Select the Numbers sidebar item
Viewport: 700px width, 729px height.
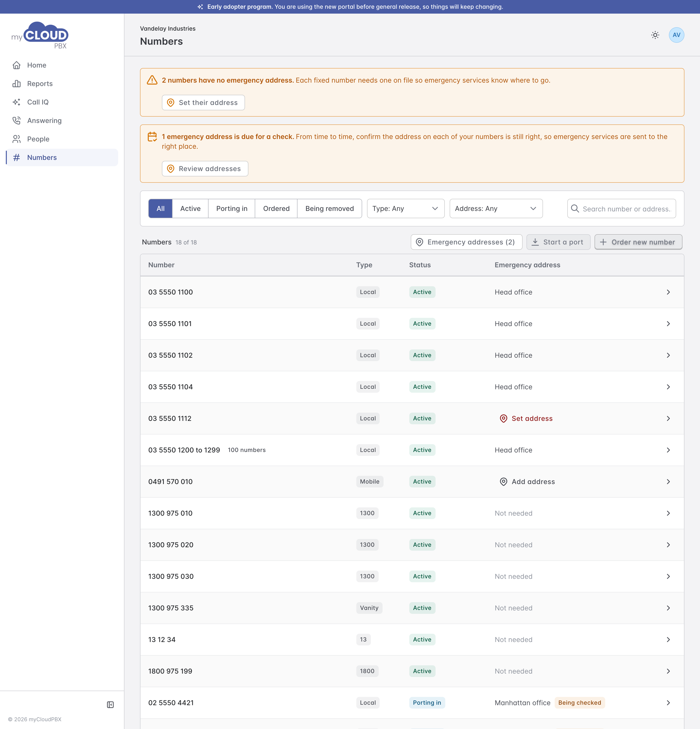[62, 157]
